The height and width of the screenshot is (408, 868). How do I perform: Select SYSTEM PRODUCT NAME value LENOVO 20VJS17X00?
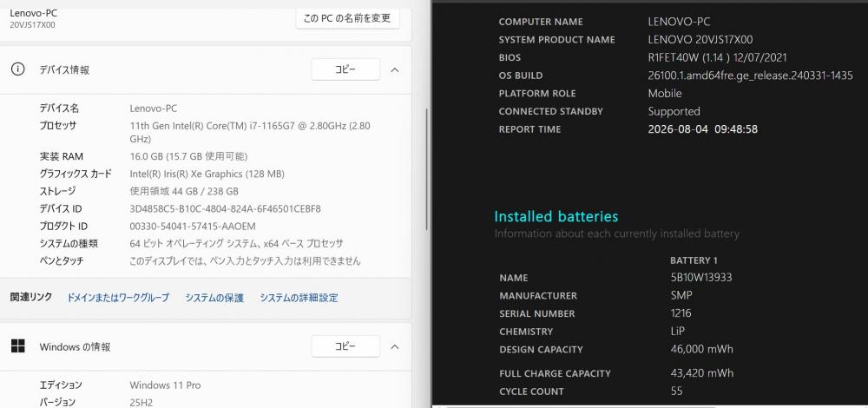coord(700,39)
